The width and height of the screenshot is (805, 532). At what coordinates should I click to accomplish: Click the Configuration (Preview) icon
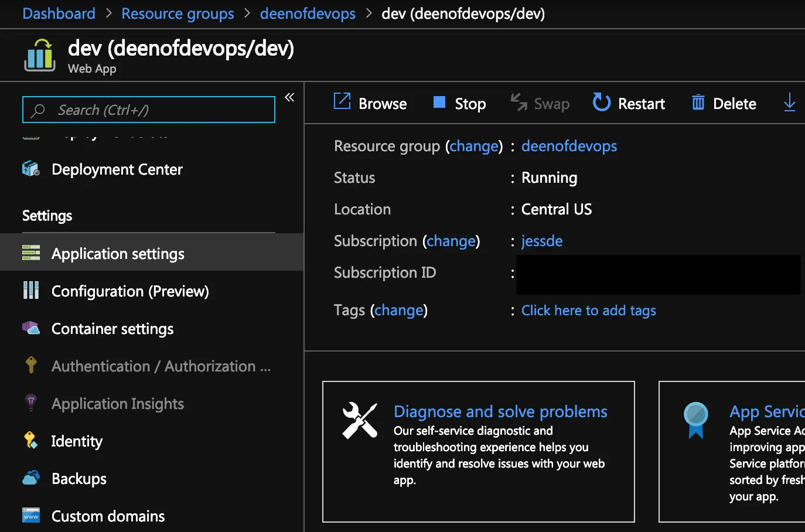point(30,290)
